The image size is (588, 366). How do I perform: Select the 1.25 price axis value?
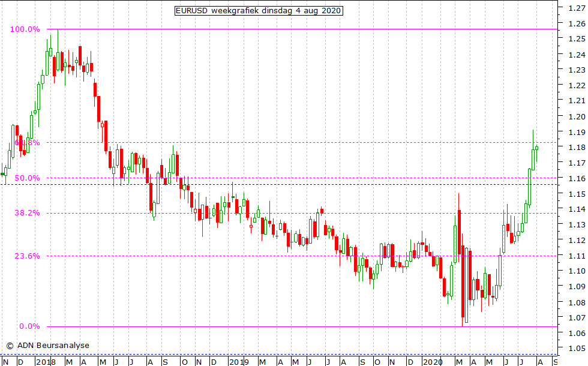point(577,39)
